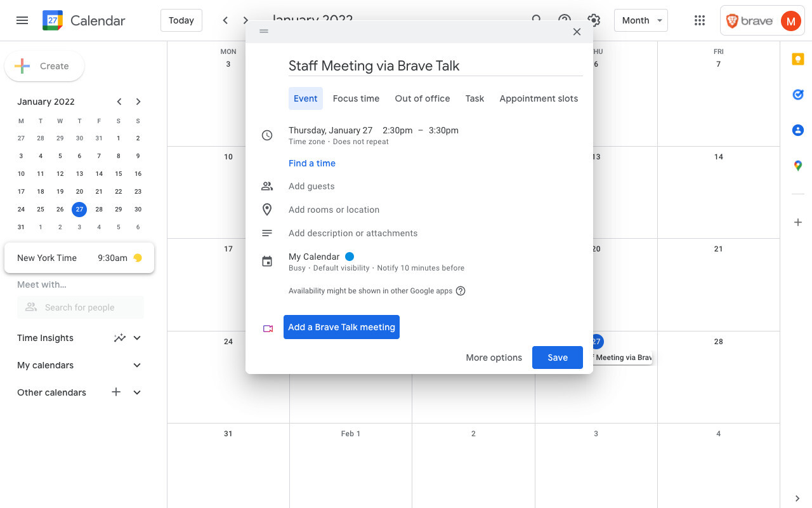Open Contacts from the side panel

click(797, 130)
